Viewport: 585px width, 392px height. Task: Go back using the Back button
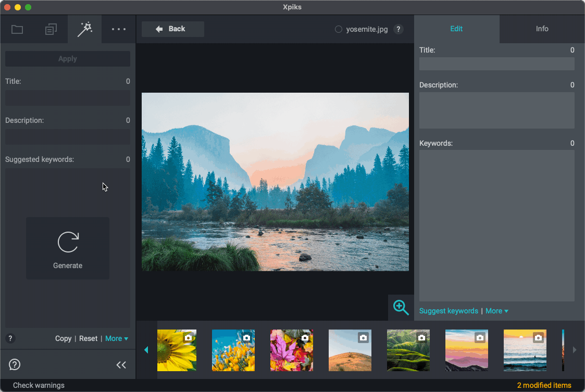[172, 29]
